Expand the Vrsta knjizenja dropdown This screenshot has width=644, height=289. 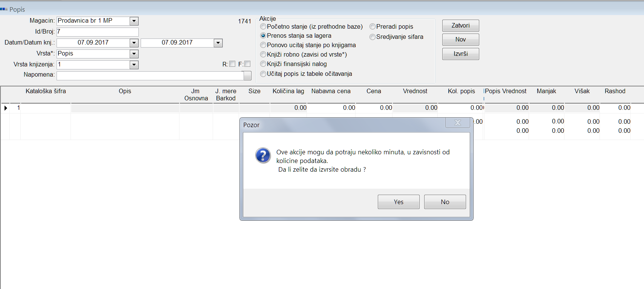pyautogui.click(x=134, y=65)
